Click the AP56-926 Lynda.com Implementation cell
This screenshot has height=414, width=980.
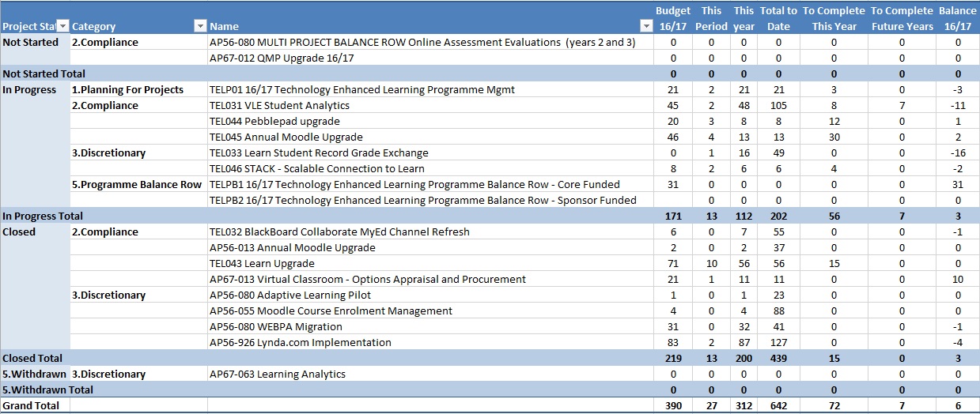pos(300,342)
